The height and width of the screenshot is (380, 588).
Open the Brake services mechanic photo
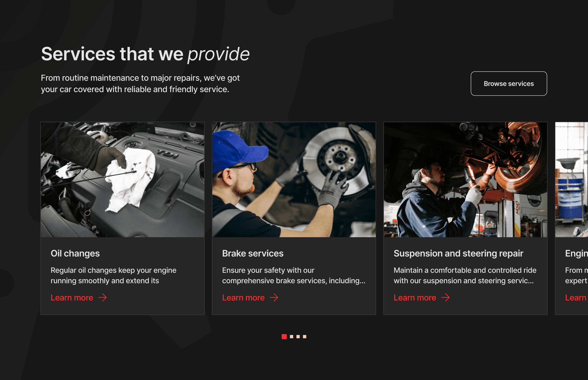coord(294,180)
